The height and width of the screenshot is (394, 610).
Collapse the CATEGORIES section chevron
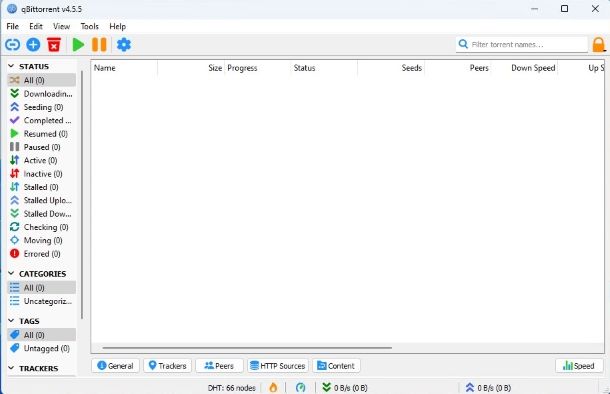point(11,273)
